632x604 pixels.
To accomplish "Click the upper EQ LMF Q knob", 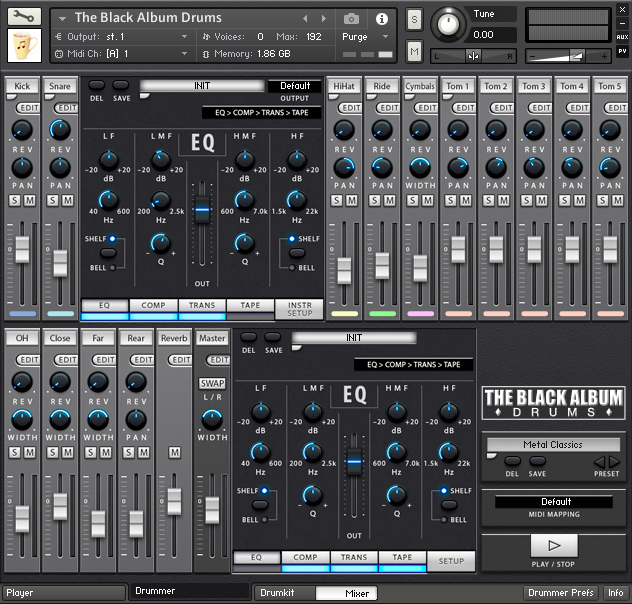I will (x=160, y=243).
